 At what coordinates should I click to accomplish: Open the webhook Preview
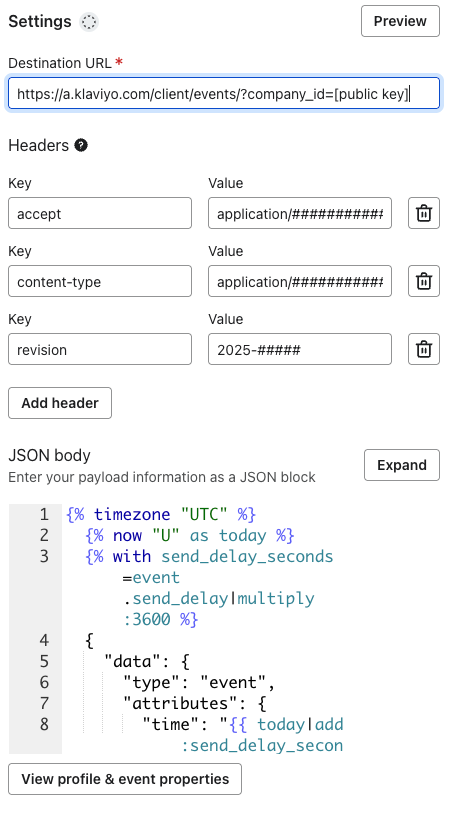(x=400, y=21)
